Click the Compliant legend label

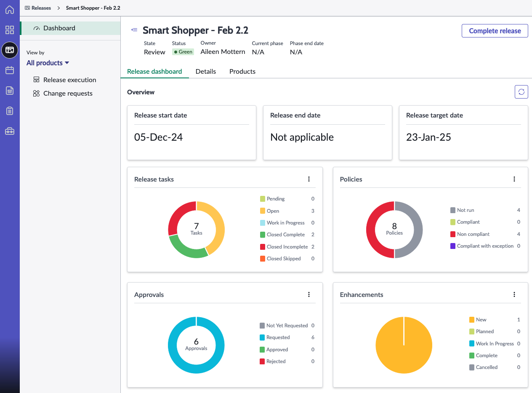point(468,222)
